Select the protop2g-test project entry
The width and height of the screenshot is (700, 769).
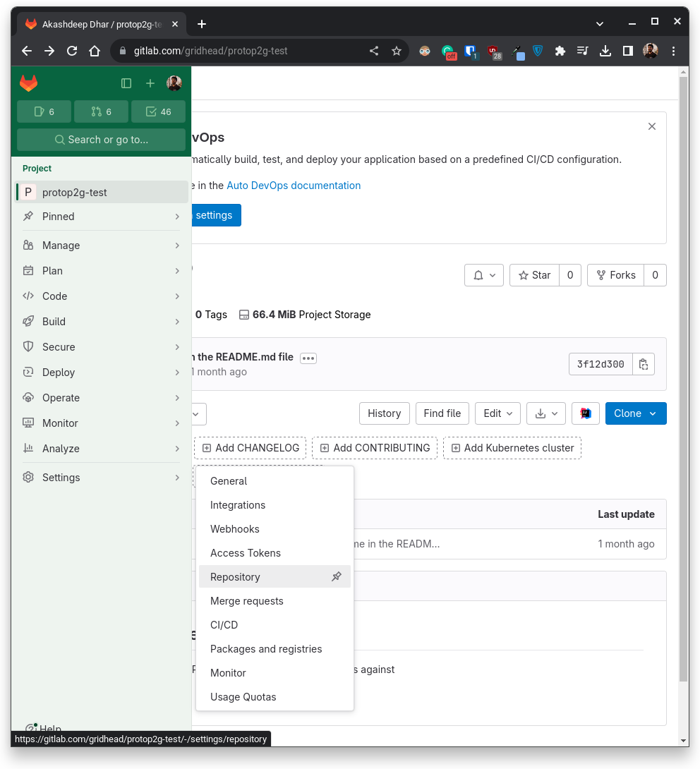pos(102,192)
